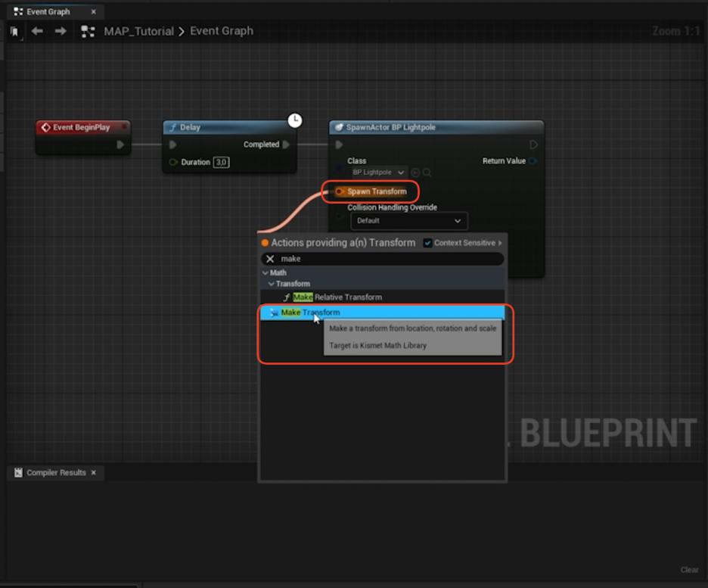Image resolution: width=708 pixels, height=588 pixels.
Task: Click the Duration float input pin
Action: pos(173,162)
